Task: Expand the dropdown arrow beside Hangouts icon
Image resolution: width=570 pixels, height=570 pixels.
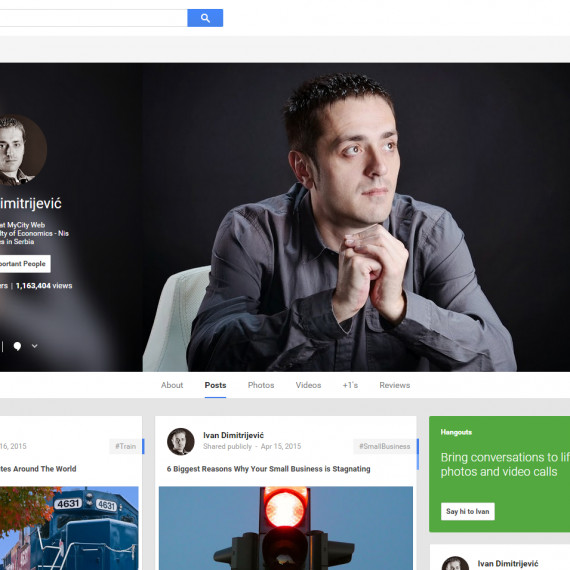Action: pyautogui.click(x=35, y=346)
